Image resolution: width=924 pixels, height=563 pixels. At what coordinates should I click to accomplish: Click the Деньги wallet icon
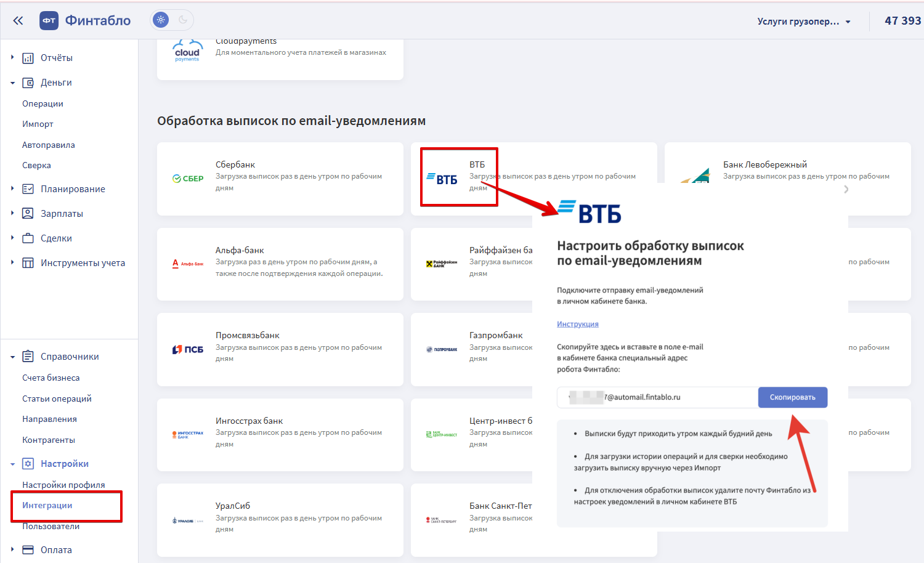[28, 83]
